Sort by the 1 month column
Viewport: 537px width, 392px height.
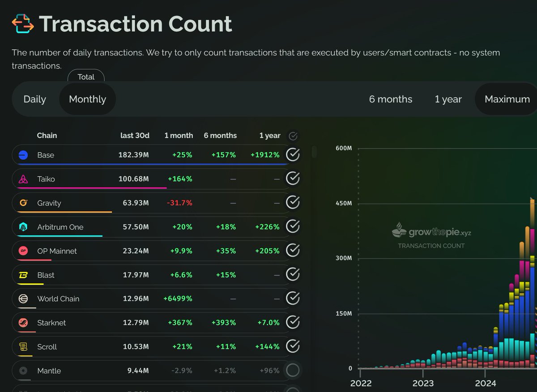[179, 136]
